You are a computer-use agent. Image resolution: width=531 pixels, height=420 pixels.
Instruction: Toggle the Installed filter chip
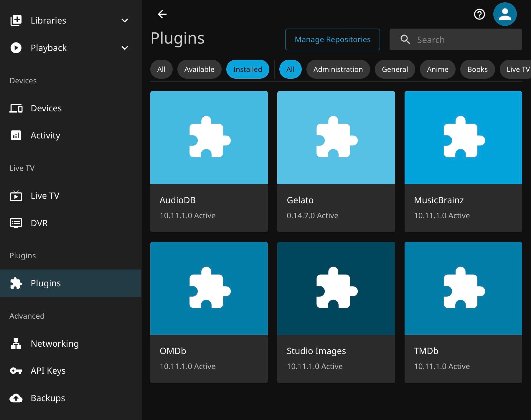click(x=248, y=69)
